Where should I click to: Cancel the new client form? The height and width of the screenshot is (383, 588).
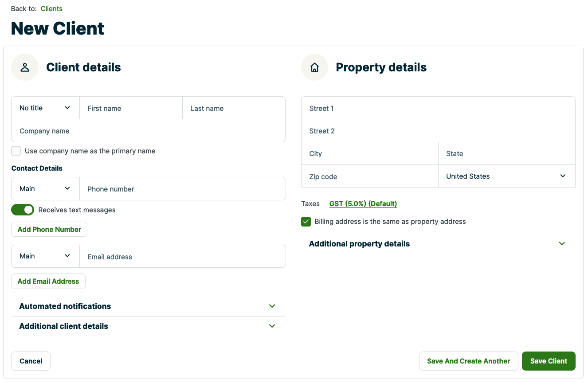pos(31,361)
